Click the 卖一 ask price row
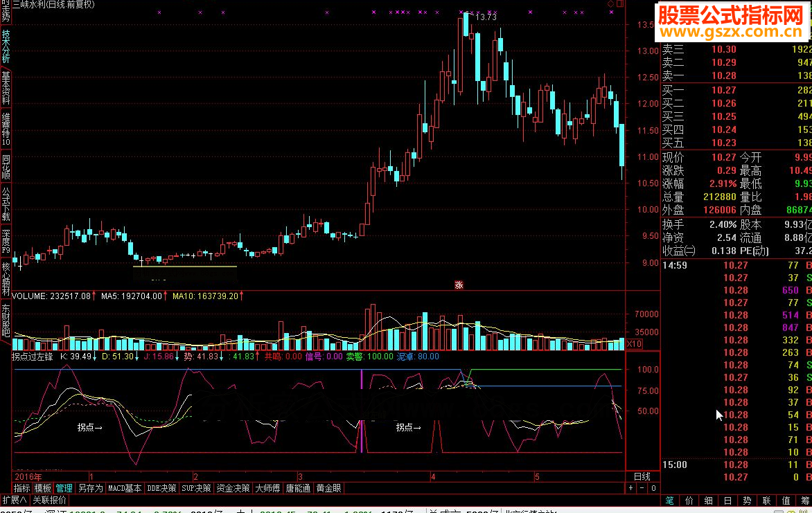Viewport: 812px width, 513px height. tap(736, 75)
